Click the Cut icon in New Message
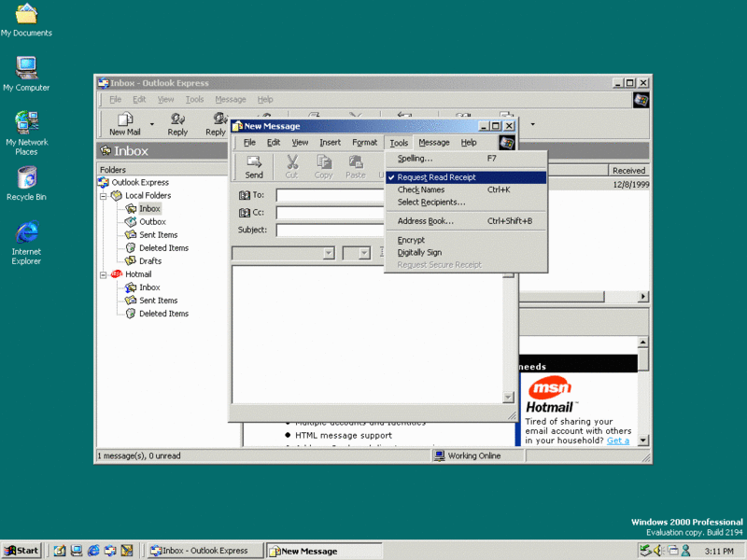747x560 pixels. click(x=291, y=165)
